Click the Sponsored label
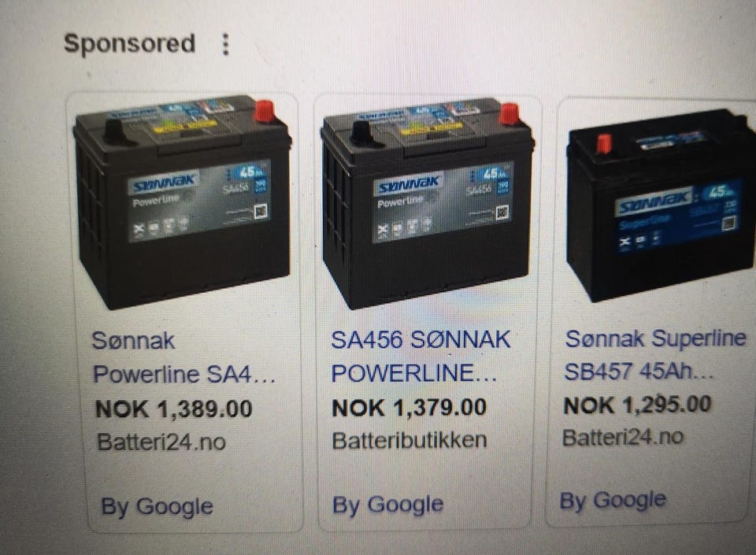Image resolution: width=756 pixels, height=555 pixels. 129,44
